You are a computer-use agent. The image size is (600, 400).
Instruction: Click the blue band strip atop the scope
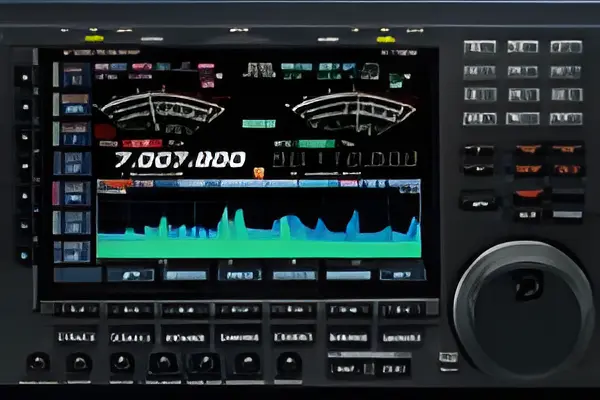coord(259,184)
